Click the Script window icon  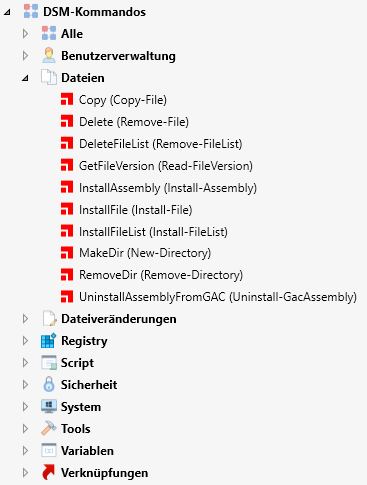(x=49, y=363)
